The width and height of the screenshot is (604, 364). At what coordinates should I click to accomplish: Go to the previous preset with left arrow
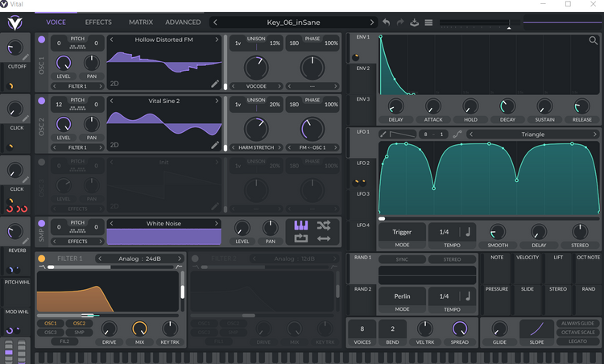[215, 23]
